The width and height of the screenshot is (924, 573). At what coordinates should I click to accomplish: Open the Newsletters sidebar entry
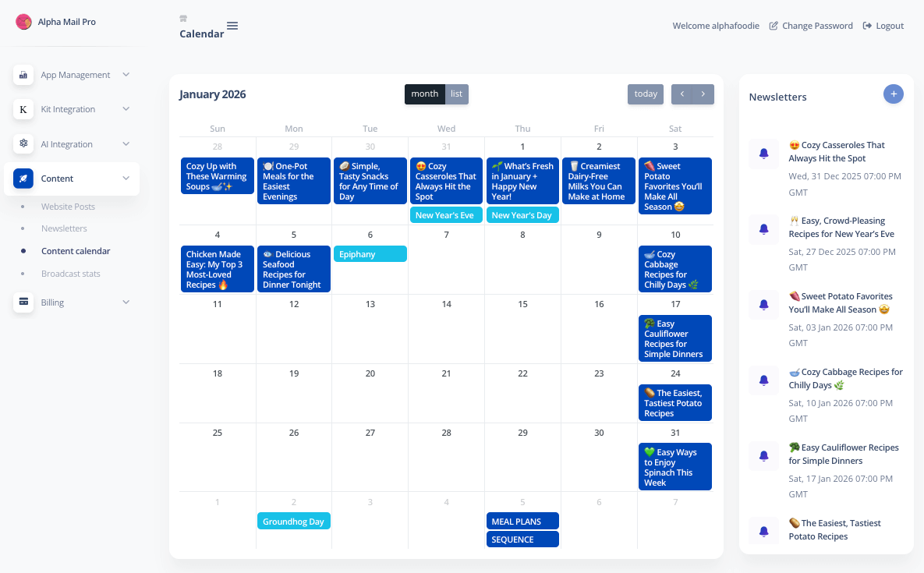[63, 228]
